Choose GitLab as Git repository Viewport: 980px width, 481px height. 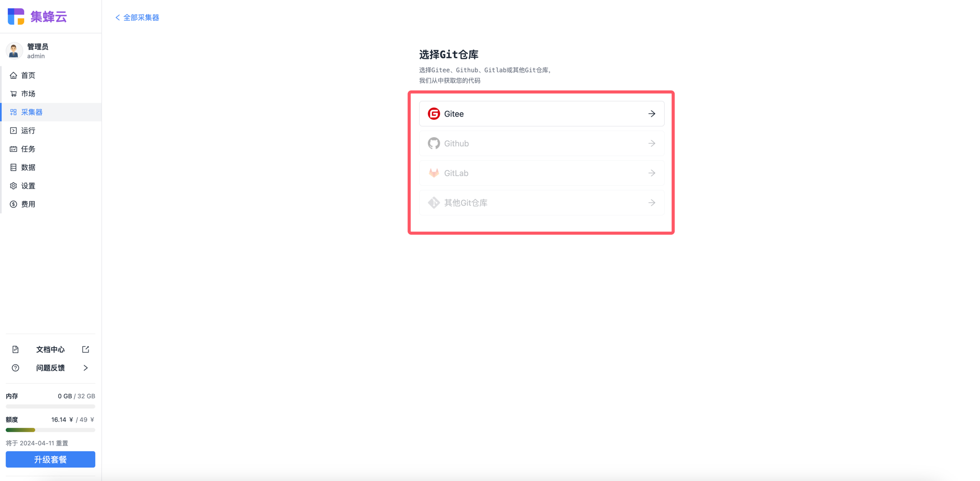[x=541, y=173]
